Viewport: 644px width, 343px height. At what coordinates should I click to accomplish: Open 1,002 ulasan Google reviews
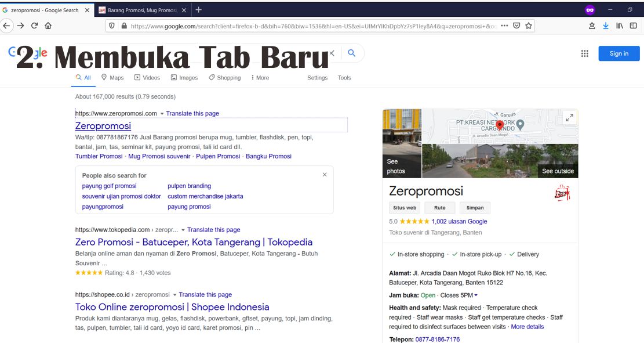point(459,221)
